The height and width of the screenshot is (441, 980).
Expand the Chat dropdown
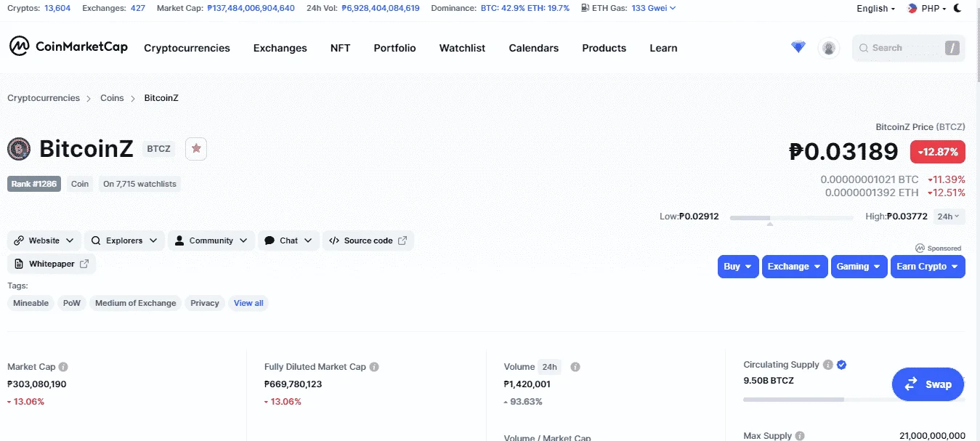point(288,240)
